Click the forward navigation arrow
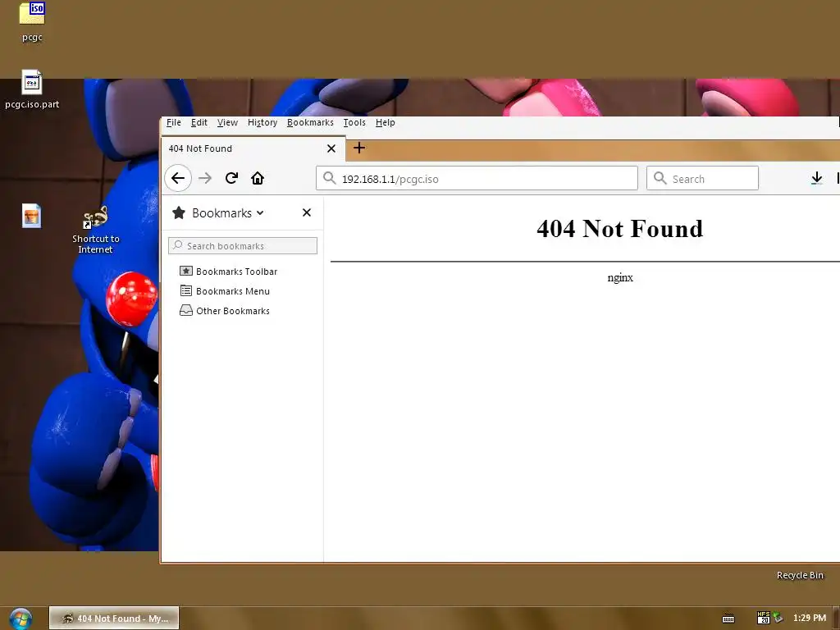 tap(205, 178)
